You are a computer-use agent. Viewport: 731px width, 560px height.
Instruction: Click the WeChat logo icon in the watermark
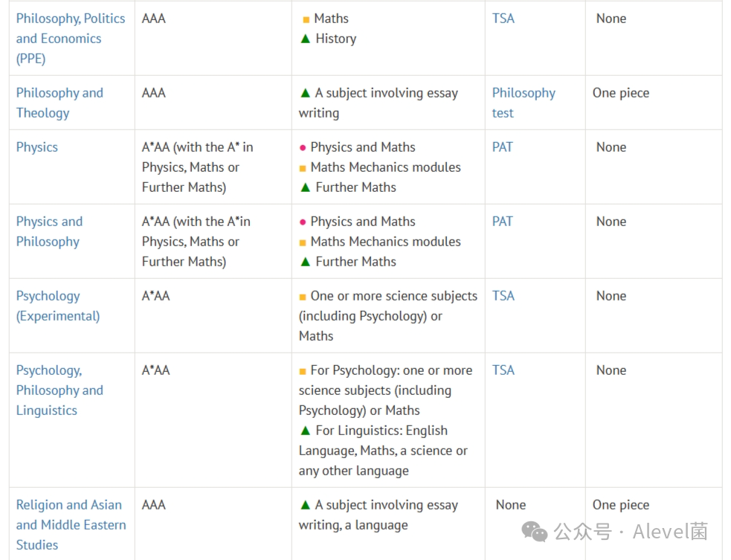534,531
